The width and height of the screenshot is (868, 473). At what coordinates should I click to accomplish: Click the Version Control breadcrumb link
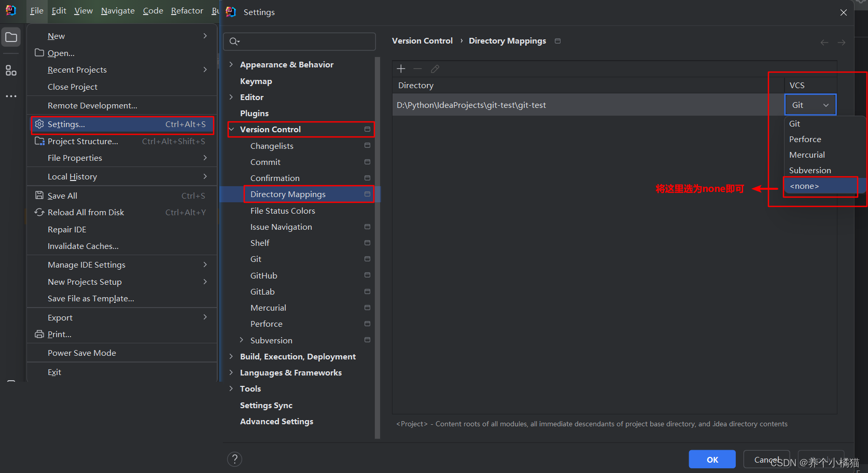click(x=422, y=41)
